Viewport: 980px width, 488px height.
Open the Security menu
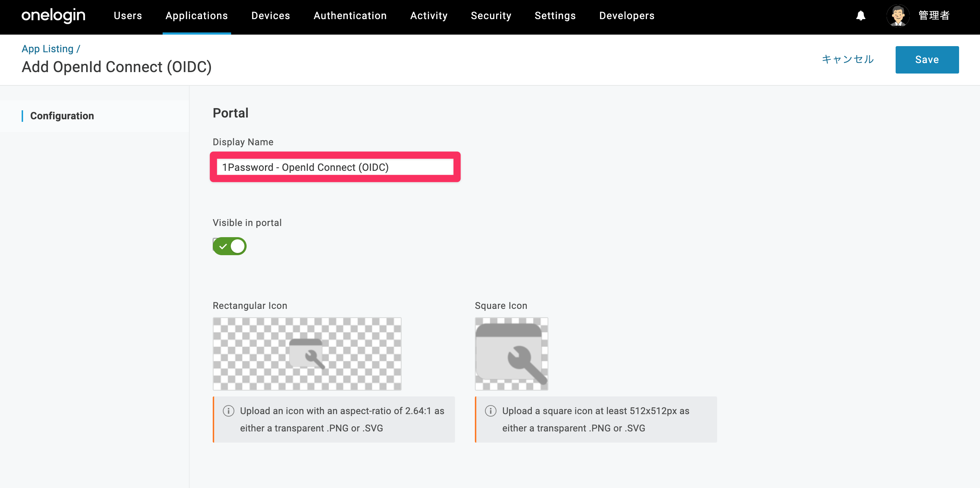(x=491, y=15)
